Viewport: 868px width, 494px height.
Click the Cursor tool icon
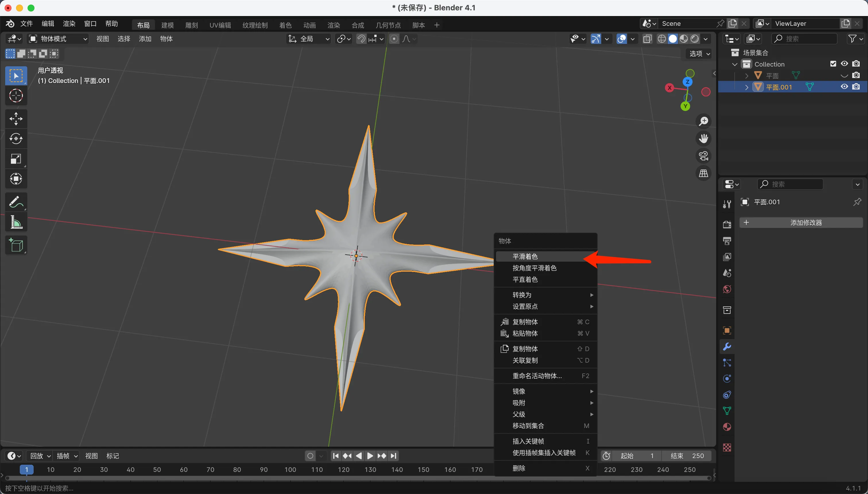16,96
